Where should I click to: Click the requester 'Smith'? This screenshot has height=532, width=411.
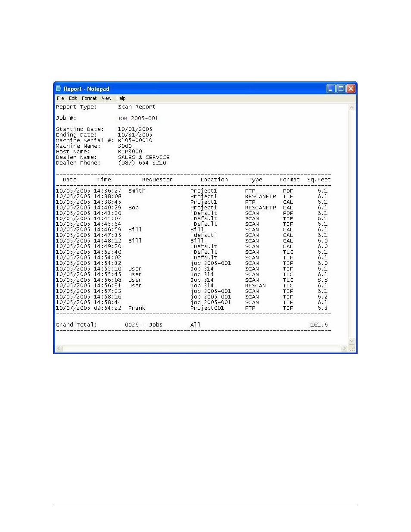(x=137, y=191)
